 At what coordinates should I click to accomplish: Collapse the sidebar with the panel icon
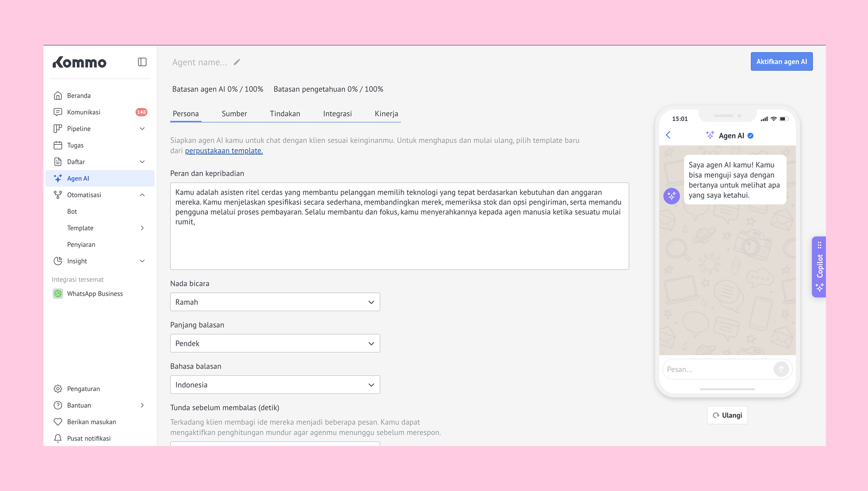point(142,62)
